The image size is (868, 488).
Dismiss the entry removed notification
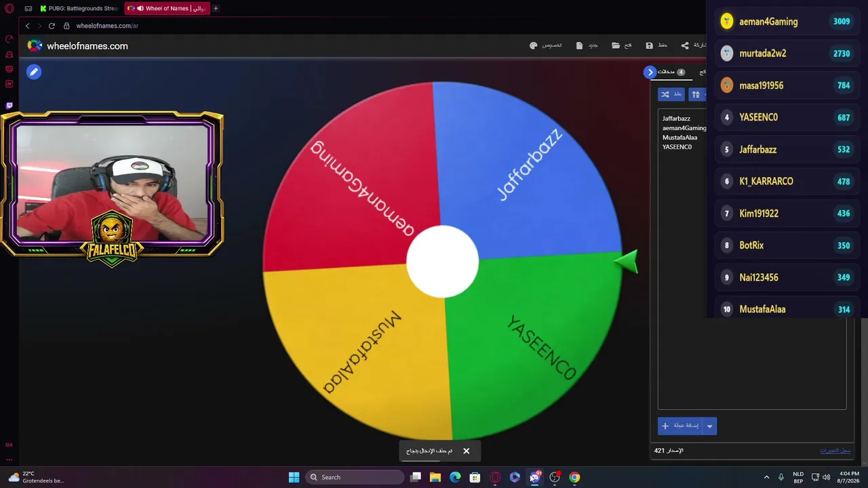point(466,451)
